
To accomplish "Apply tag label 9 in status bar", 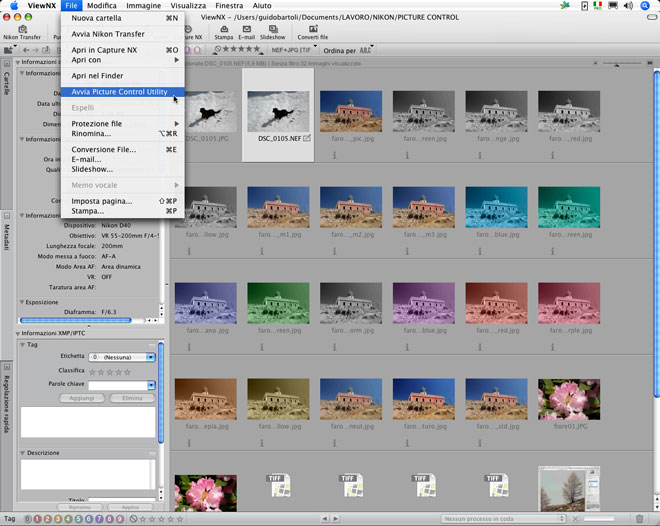I will (120, 519).
